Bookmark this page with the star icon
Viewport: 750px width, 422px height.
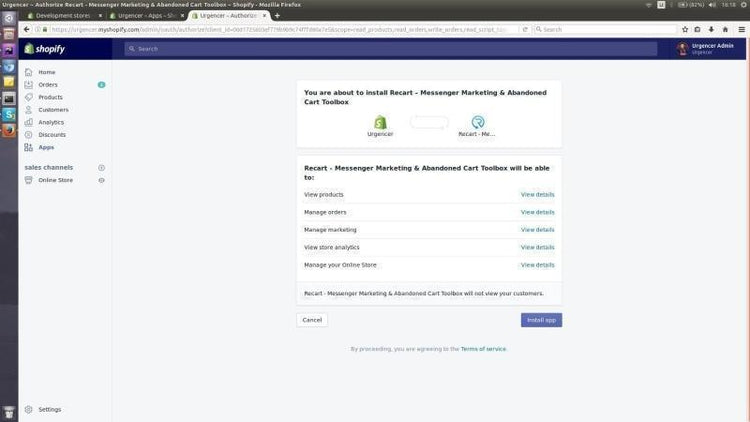[685, 30]
